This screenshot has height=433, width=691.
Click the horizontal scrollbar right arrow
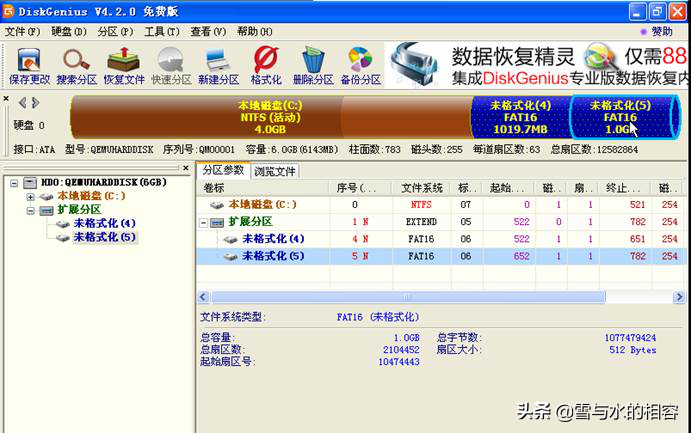pos(679,297)
